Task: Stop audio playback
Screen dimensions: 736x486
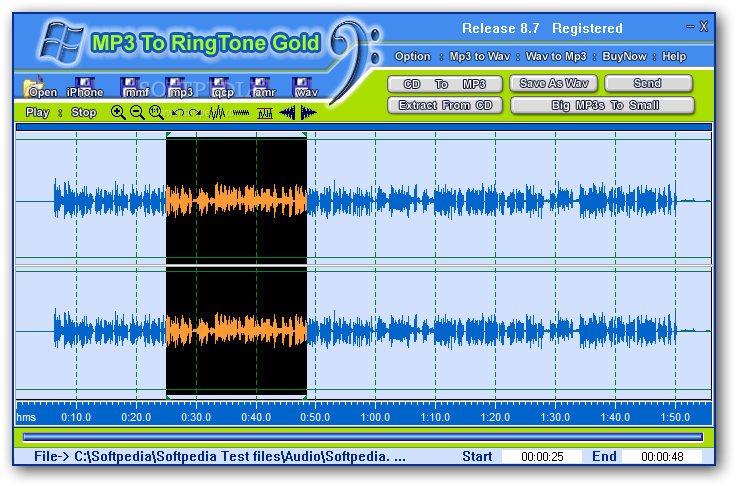Action: click(x=84, y=113)
